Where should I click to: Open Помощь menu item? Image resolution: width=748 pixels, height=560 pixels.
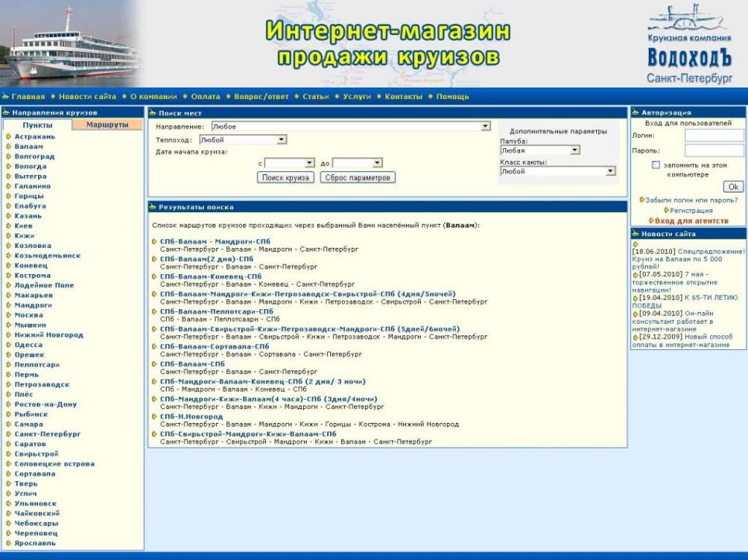tap(453, 97)
